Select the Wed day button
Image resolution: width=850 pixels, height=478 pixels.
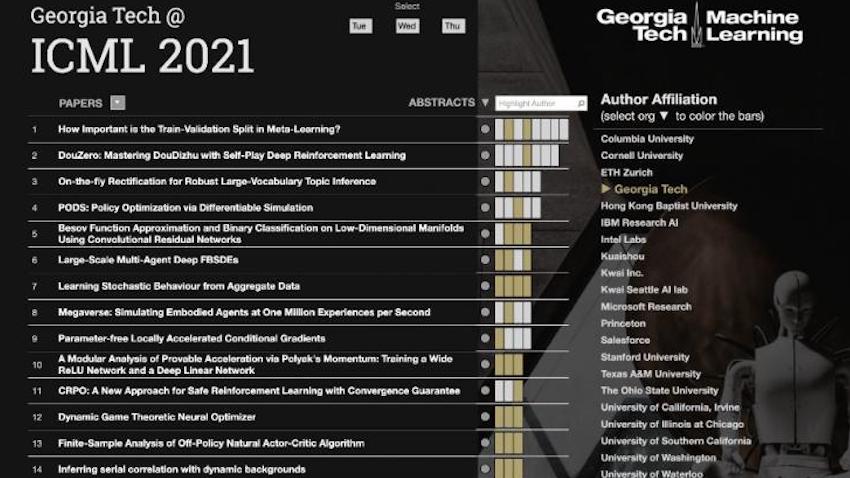(x=407, y=26)
